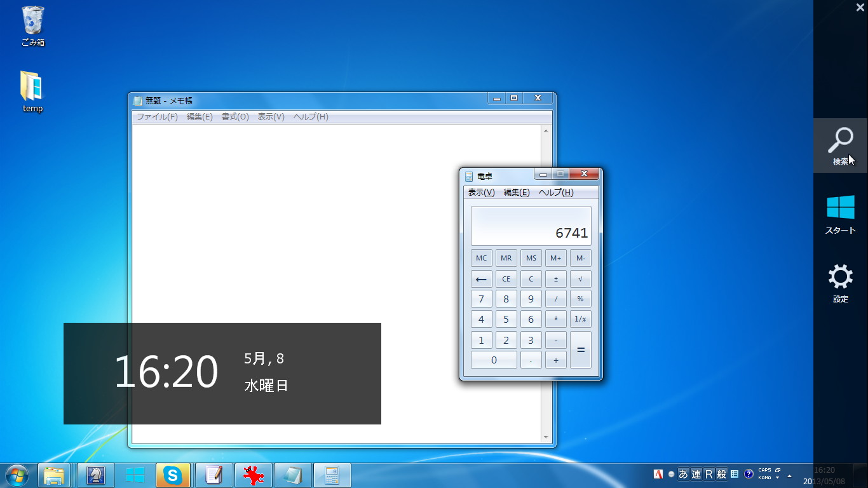Open the red splat IrfanView taskbar icon
Screen dimensions: 868x488
pyautogui.click(x=254, y=475)
